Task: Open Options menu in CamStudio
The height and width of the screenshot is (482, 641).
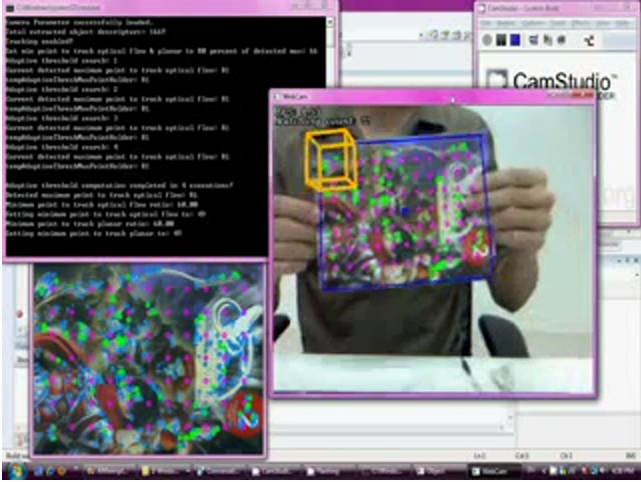Action: (533, 24)
